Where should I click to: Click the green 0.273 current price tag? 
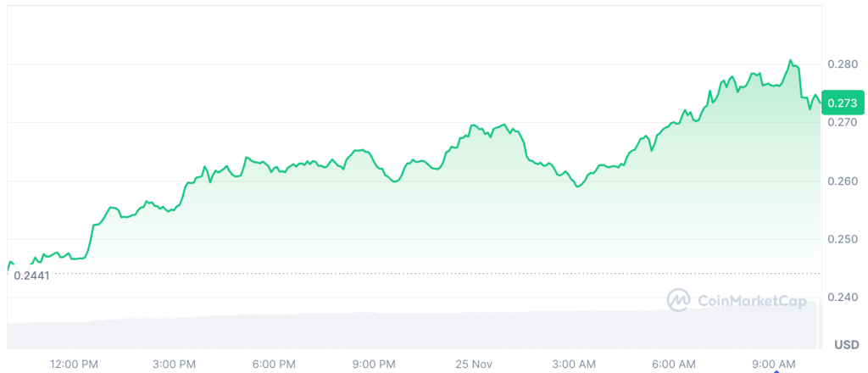pos(842,102)
